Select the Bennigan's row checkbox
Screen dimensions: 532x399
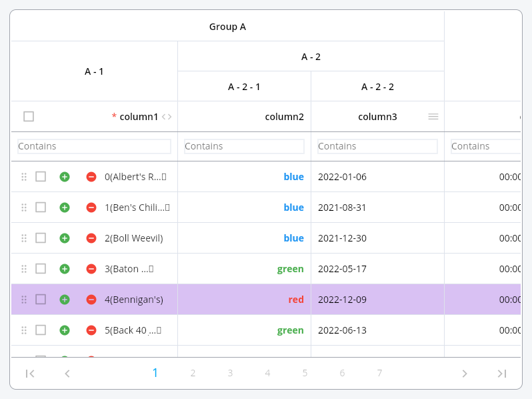(41, 300)
